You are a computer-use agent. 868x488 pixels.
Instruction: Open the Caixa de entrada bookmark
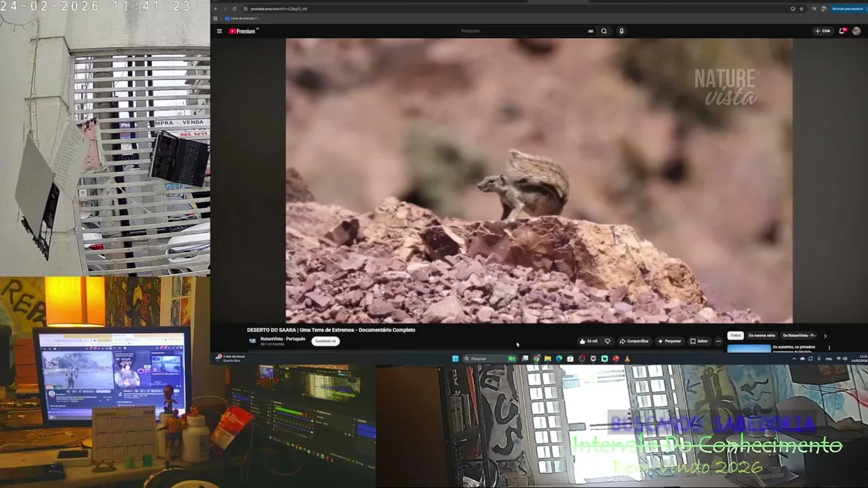(242, 18)
